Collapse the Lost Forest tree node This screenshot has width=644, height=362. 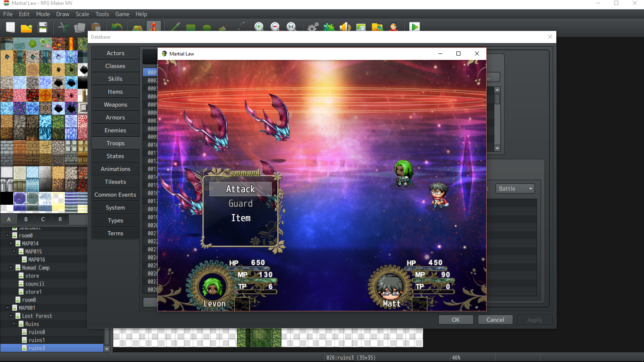(11, 316)
